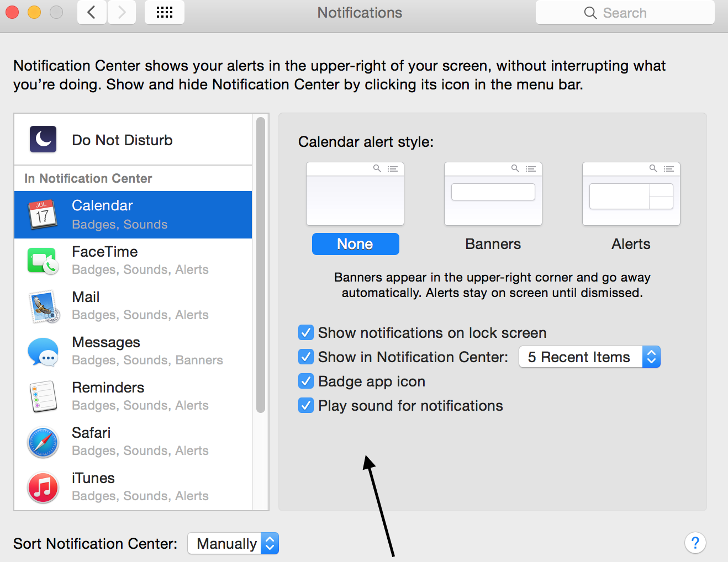This screenshot has height=562, width=728.
Task: Click the yellow minimize window button
Action: pyautogui.click(x=34, y=12)
